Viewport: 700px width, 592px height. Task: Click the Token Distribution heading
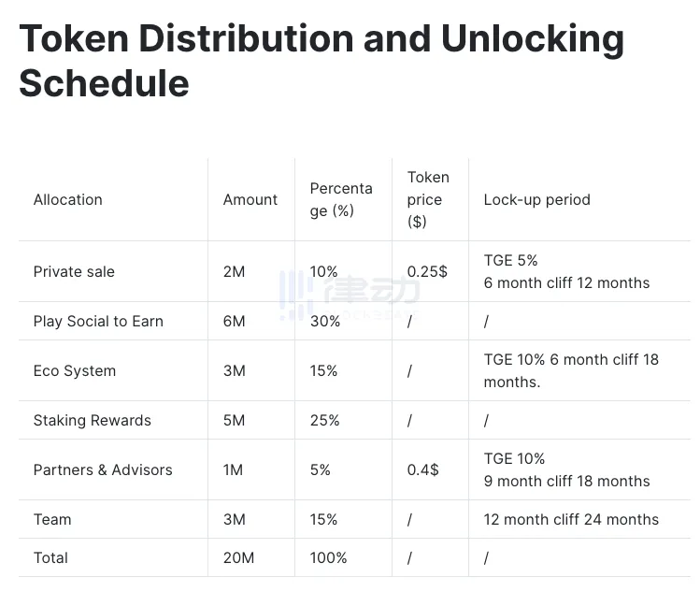tap(321, 61)
